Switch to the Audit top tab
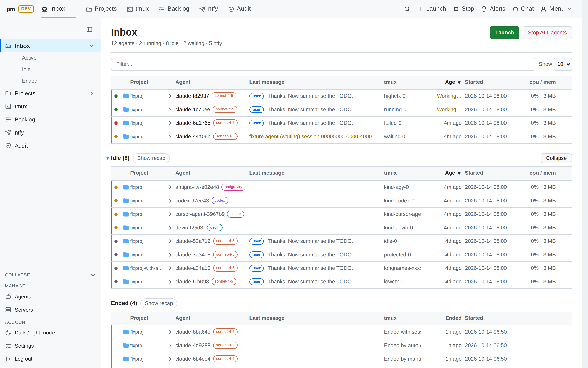The width and height of the screenshot is (588, 368). (239, 9)
